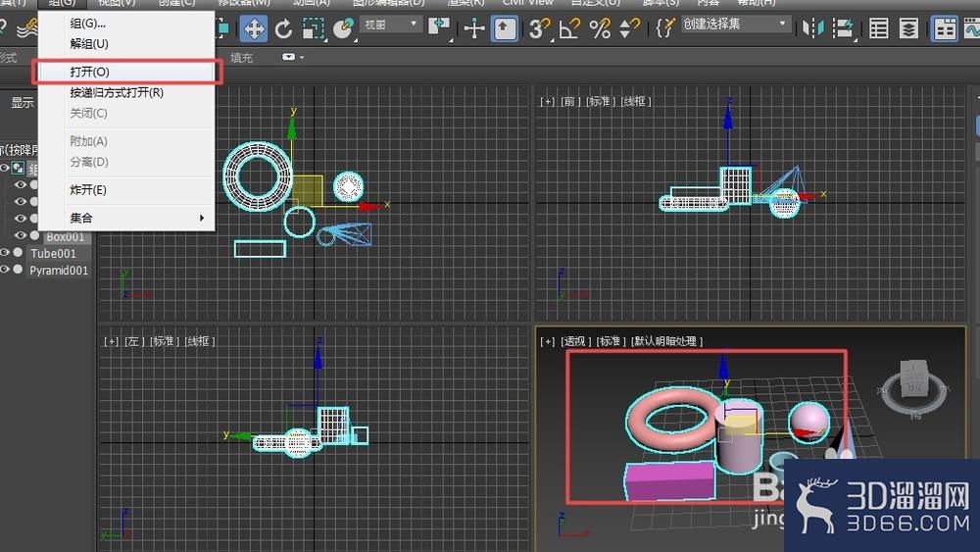
Task: Click [标准] label in perspective viewport
Action: [612, 341]
